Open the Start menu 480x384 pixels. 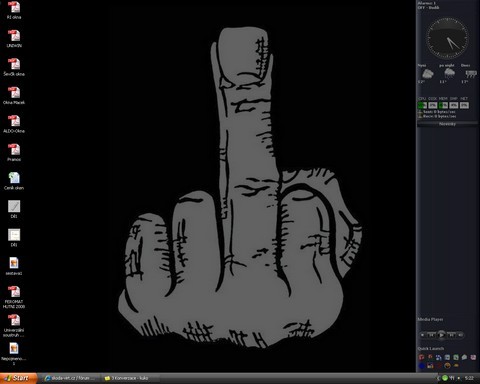tap(18, 378)
